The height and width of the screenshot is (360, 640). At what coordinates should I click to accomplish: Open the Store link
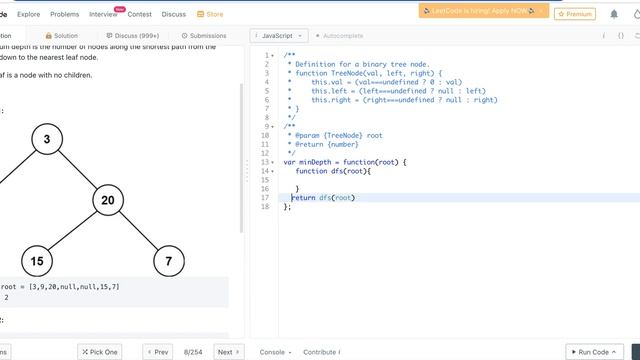point(210,14)
